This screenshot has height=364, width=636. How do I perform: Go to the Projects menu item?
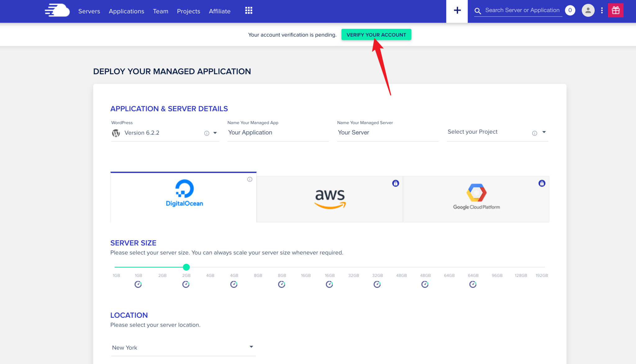tap(188, 11)
